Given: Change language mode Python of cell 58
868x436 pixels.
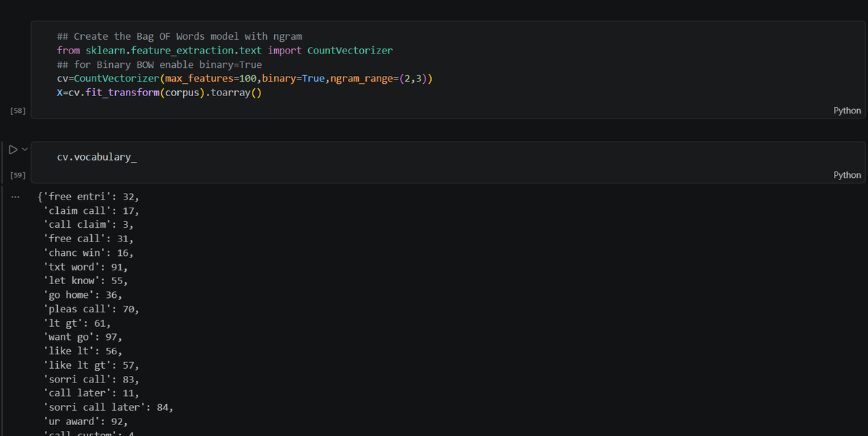Looking at the screenshot, I should [847, 111].
